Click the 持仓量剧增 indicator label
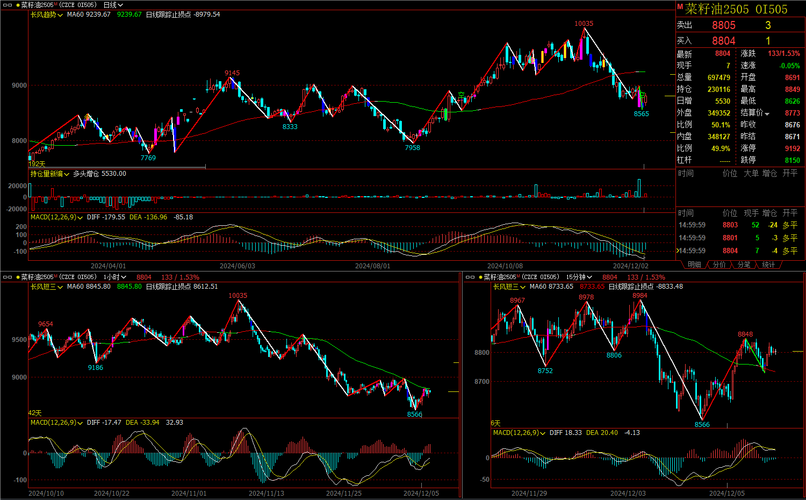806x500 pixels. pos(52,173)
